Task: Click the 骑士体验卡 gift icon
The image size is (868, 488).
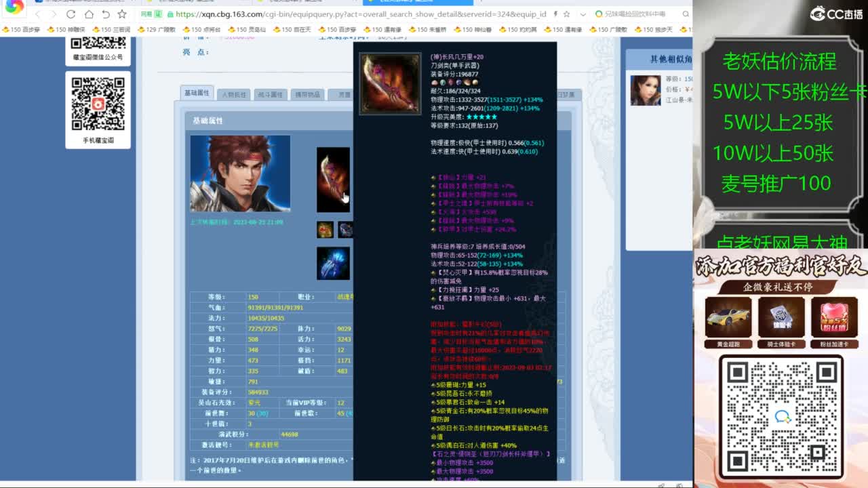Action: tap(781, 317)
